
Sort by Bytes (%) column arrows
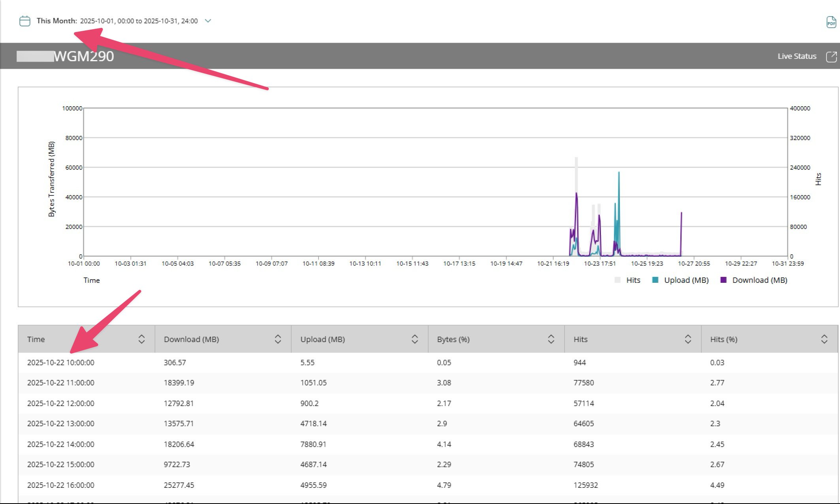pyautogui.click(x=551, y=339)
